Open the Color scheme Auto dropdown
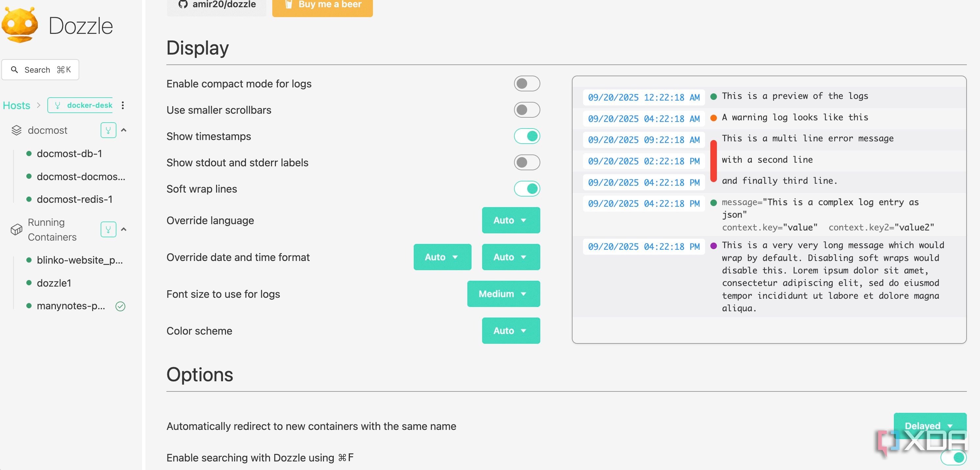Viewport: 980px width, 470px height. [x=510, y=331]
